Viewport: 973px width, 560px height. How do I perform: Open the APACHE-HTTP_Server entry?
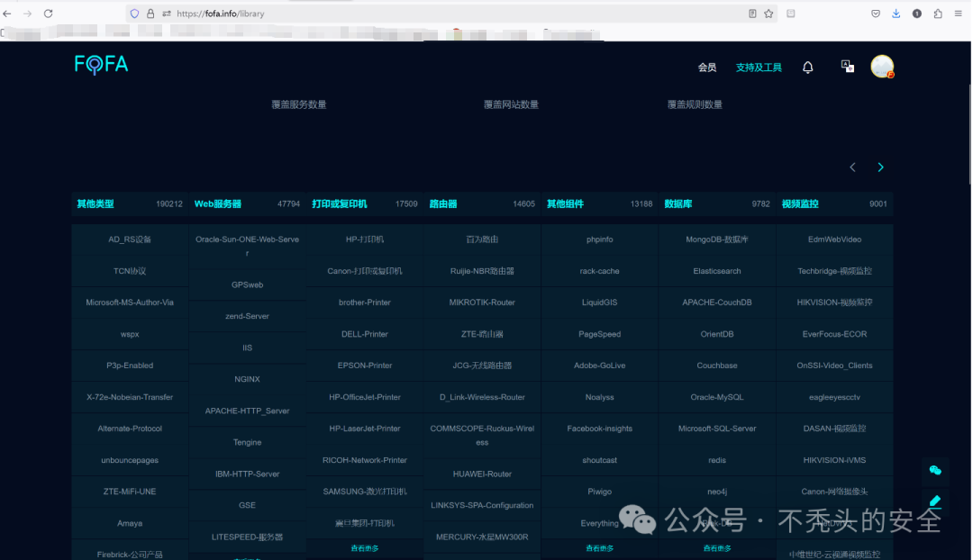click(247, 411)
